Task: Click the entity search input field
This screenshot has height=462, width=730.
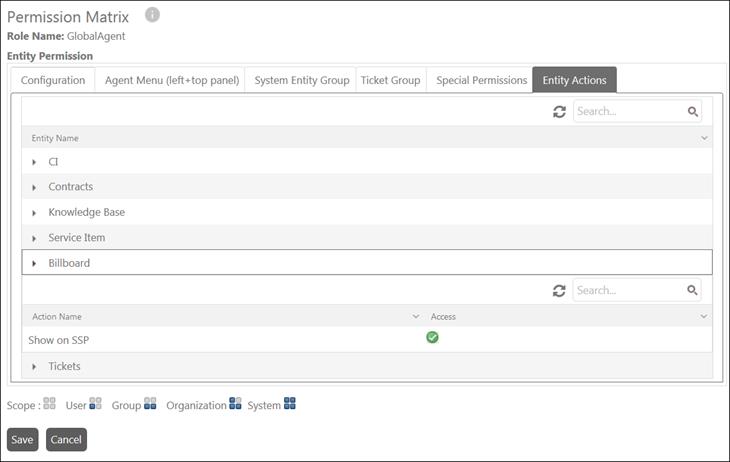Action: (x=628, y=112)
